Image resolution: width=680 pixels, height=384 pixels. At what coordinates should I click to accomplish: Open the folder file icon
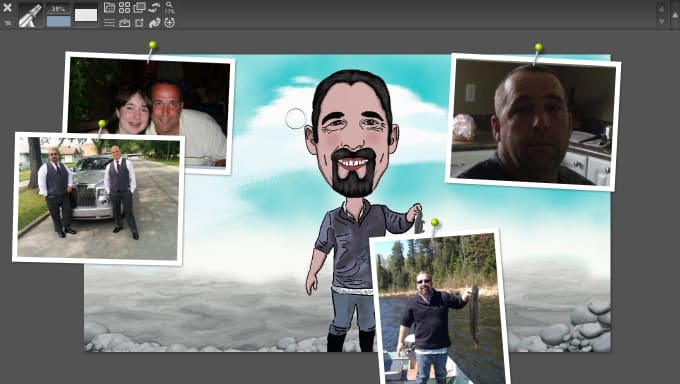click(109, 7)
